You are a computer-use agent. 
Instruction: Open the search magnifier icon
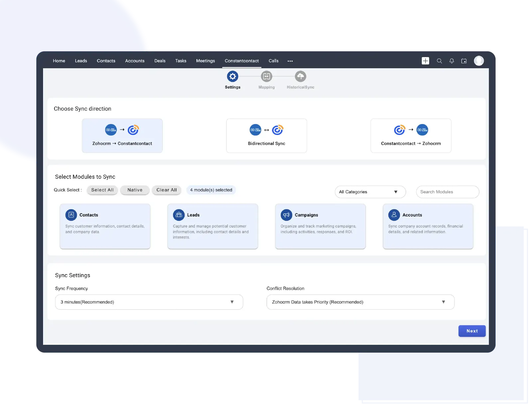(439, 61)
